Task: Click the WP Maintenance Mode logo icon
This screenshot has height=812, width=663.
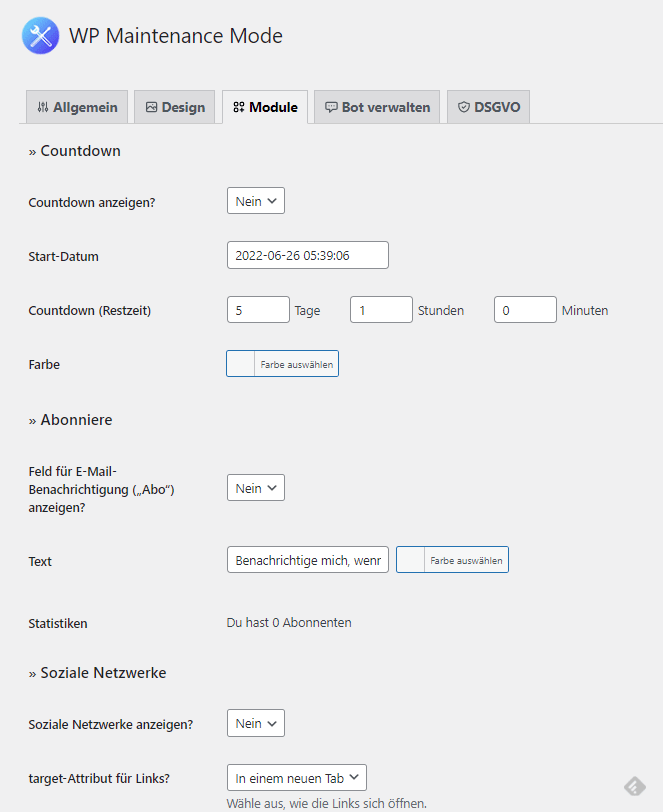Action: tap(40, 36)
